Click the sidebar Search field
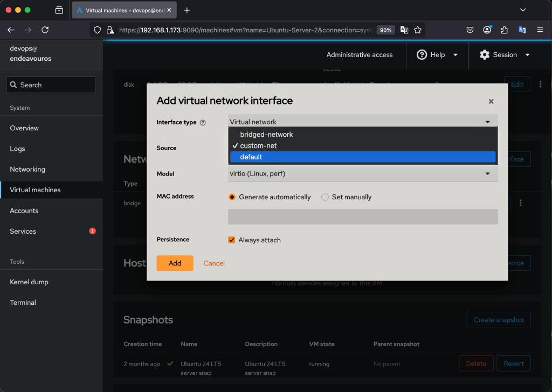Image resolution: width=552 pixels, height=392 pixels. point(51,85)
